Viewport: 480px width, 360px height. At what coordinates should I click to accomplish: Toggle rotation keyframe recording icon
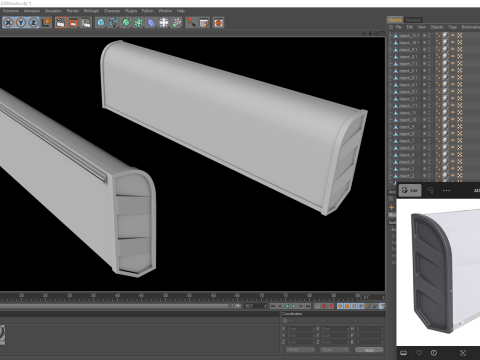pos(354,306)
